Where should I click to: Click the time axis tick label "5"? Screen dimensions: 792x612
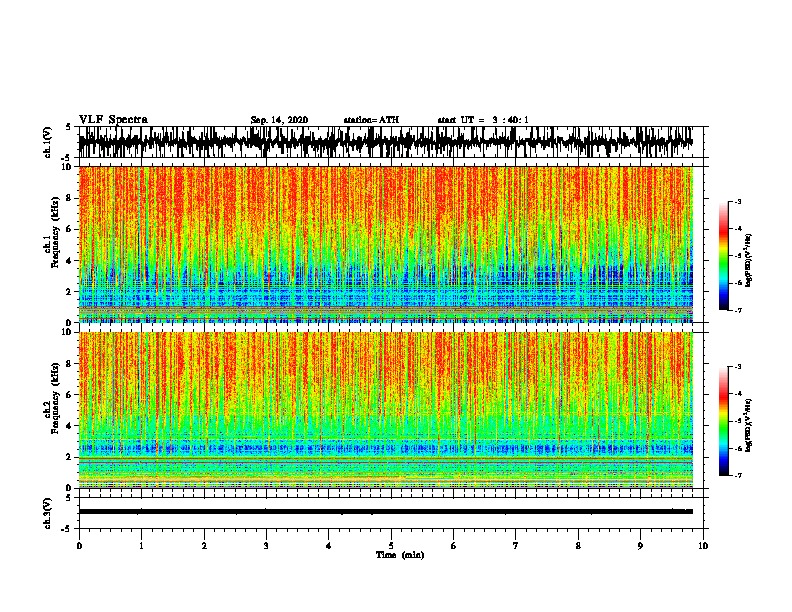coord(391,546)
